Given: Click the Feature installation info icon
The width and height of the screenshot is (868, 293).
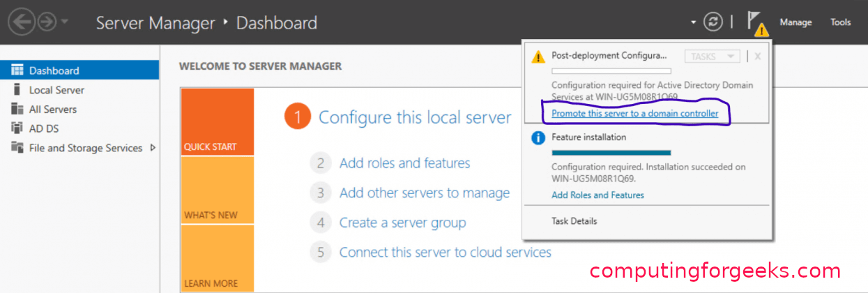Looking at the screenshot, I should [x=538, y=138].
